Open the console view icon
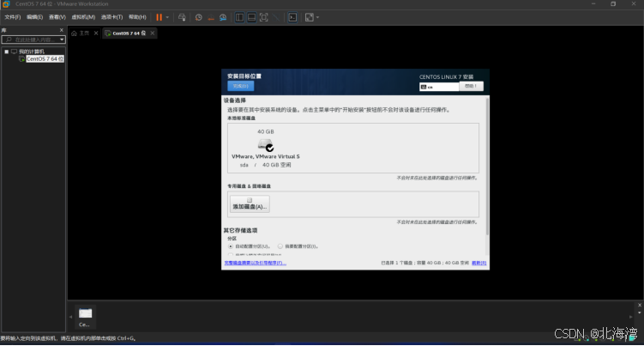 [x=292, y=17]
